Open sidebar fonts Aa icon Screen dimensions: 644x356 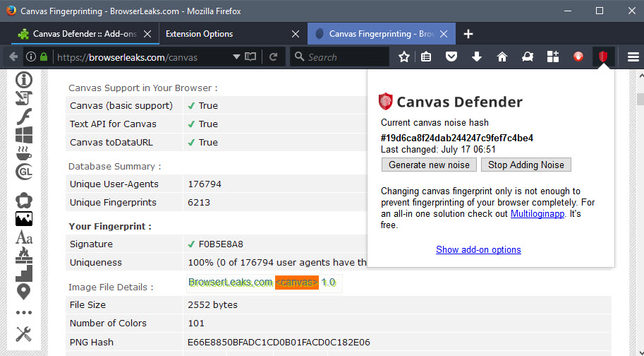[24, 237]
